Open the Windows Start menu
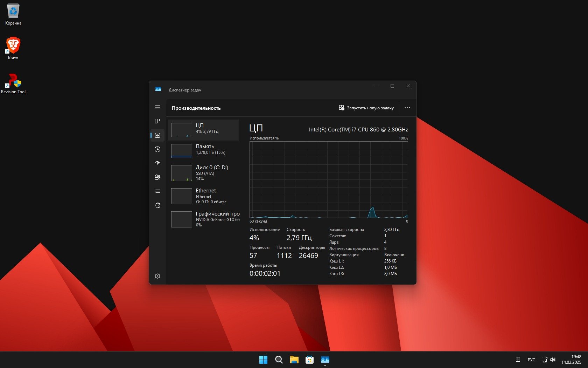The width and height of the screenshot is (588, 368). 263,360
